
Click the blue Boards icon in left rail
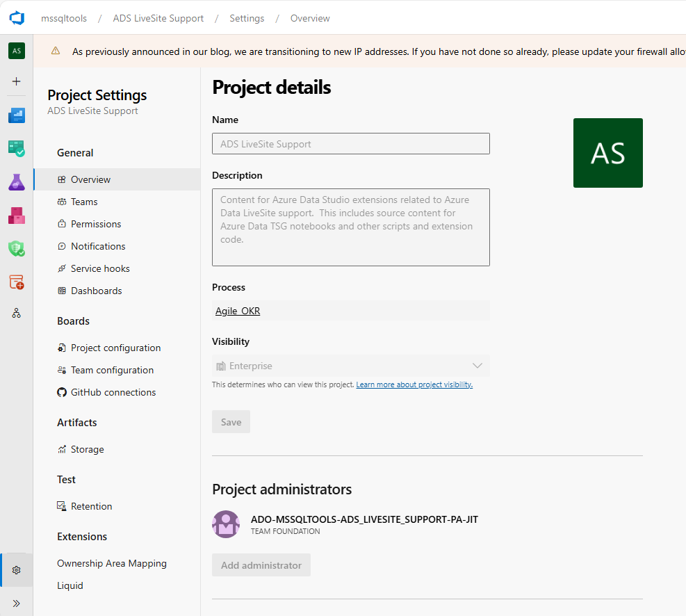click(16, 115)
